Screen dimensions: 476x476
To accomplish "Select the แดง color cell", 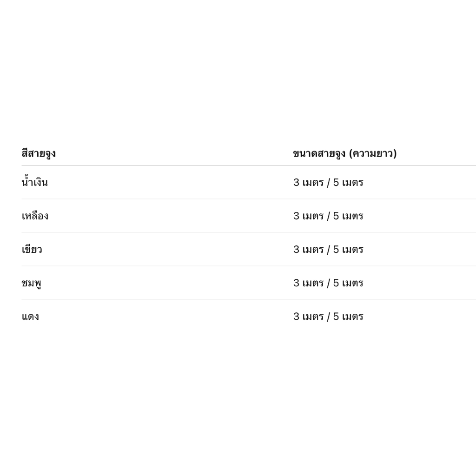I will click(30, 317).
